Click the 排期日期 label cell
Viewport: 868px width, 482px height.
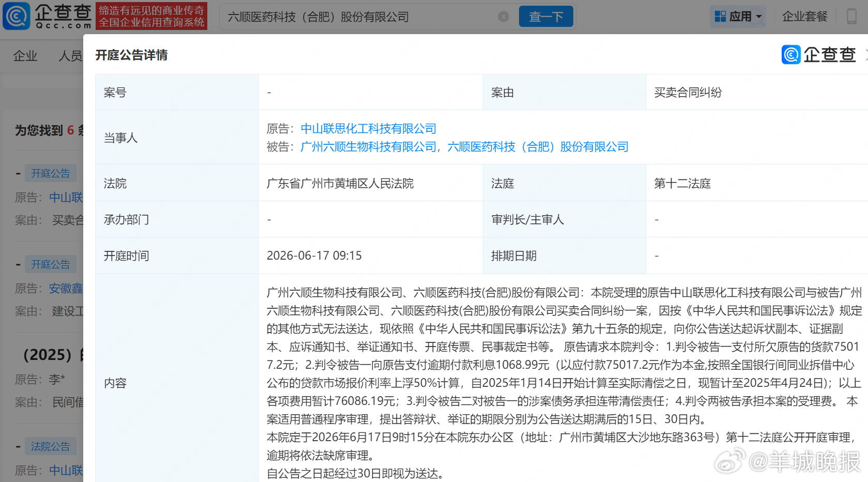click(565, 255)
